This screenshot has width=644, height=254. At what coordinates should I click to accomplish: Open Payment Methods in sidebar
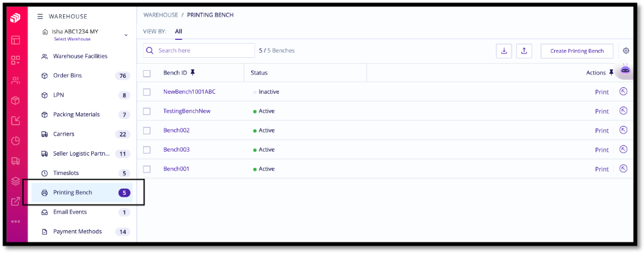[82, 231]
